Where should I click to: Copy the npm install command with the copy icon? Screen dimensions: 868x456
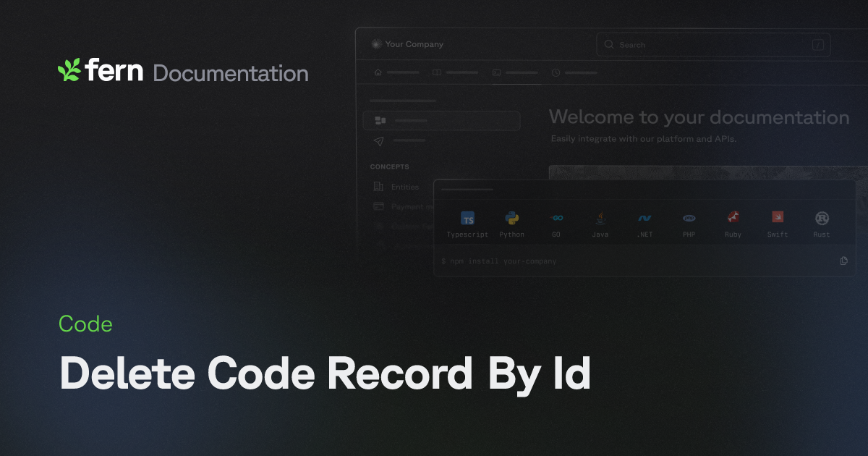coord(843,261)
